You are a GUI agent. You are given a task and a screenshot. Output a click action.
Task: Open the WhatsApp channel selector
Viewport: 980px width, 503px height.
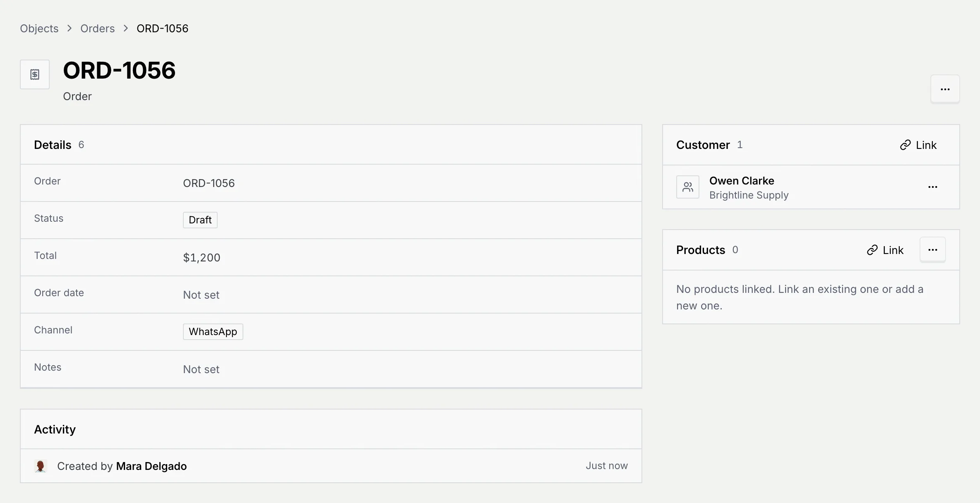pyautogui.click(x=213, y=332)
